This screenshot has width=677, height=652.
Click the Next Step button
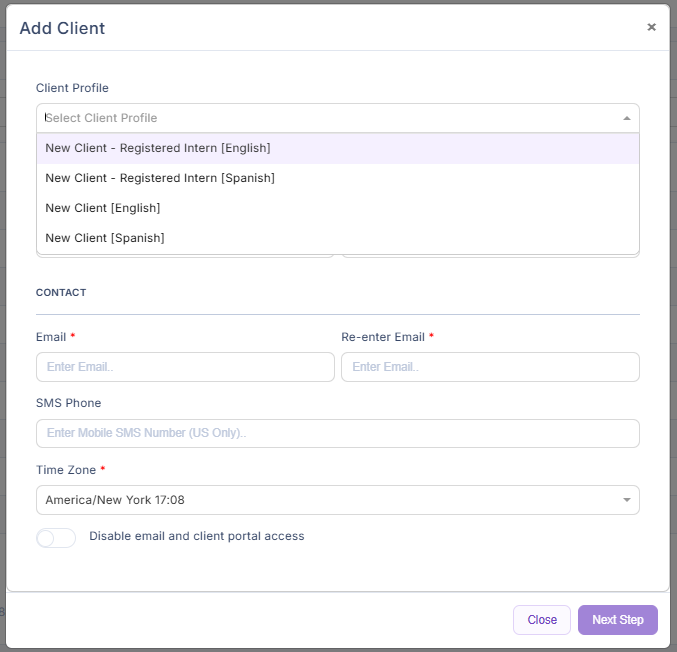point(617,620)
